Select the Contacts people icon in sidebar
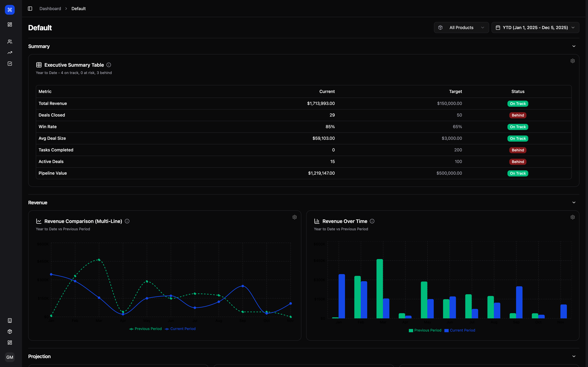This screenshot has height=367, width=588. (x=10, y=41)
